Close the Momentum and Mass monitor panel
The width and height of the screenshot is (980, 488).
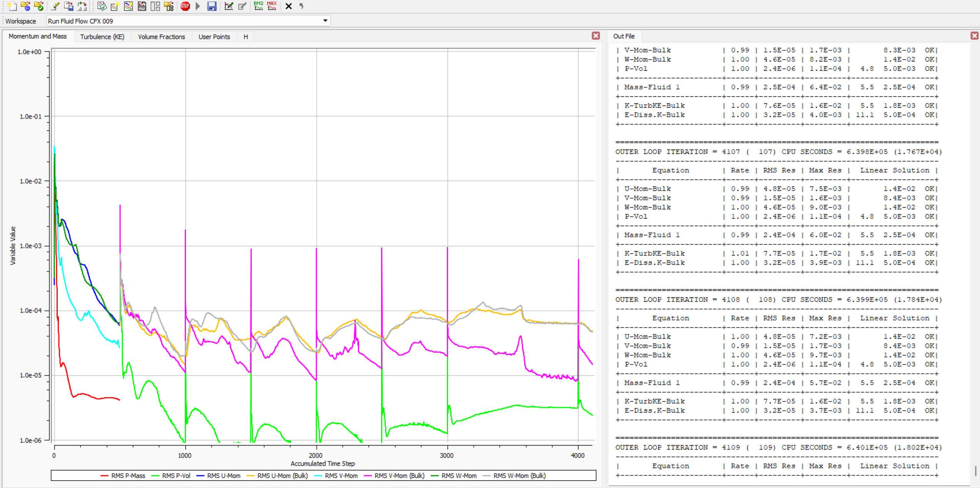pos(595,36)
